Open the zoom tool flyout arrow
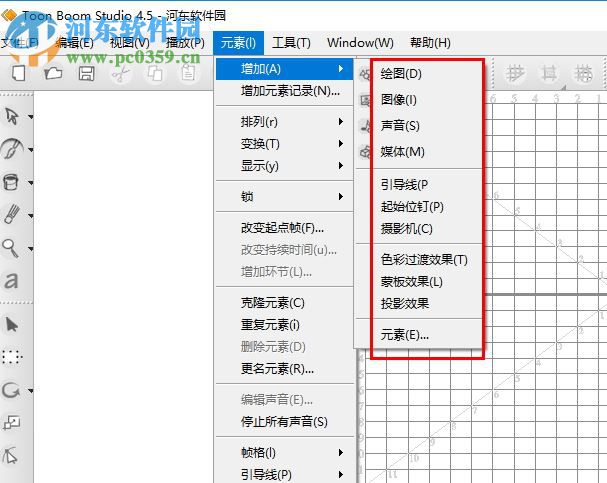Viewport: 607px width, 483px height. pos(31,248)
